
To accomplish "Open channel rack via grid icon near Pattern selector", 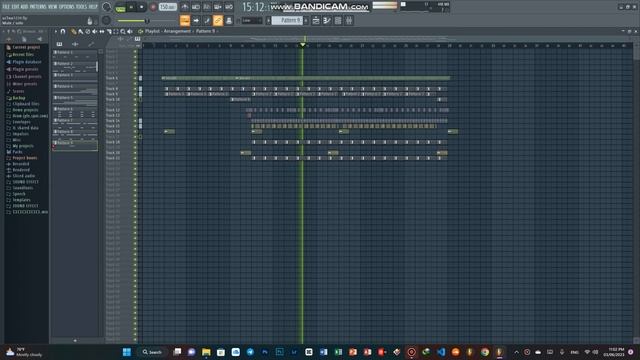I will pyautogui.click(x=338, y=20).
